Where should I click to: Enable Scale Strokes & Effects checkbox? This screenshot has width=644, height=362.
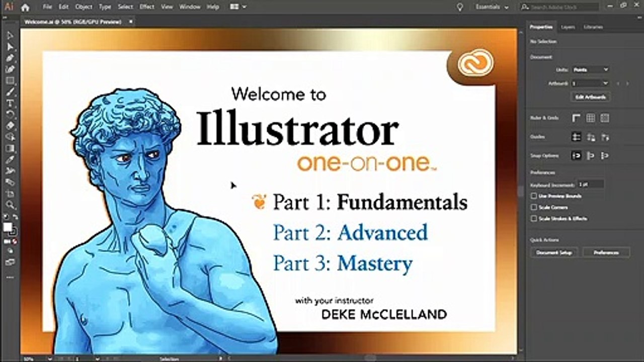point(534,219)
